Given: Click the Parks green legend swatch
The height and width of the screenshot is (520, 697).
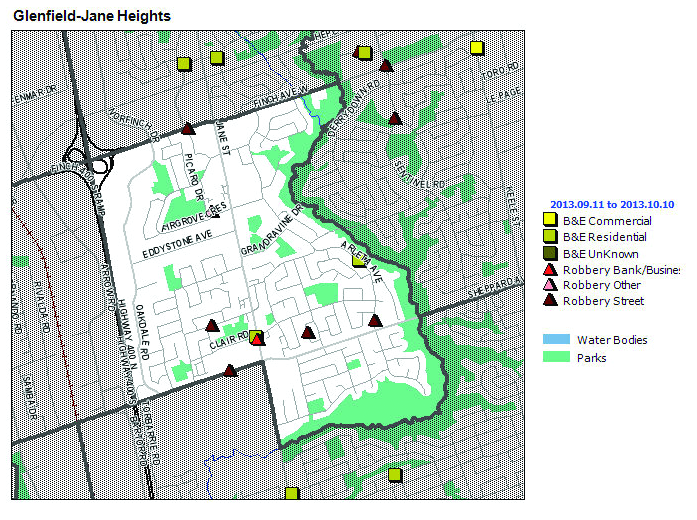Looking at the screenshot, I should click(x=556, y=357).
